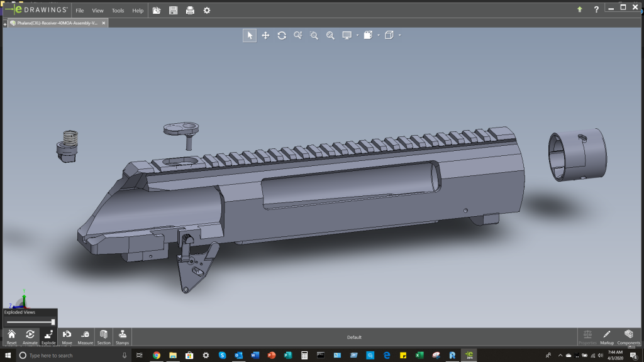Open Task View on the taskbar

[x=139, y=355]
